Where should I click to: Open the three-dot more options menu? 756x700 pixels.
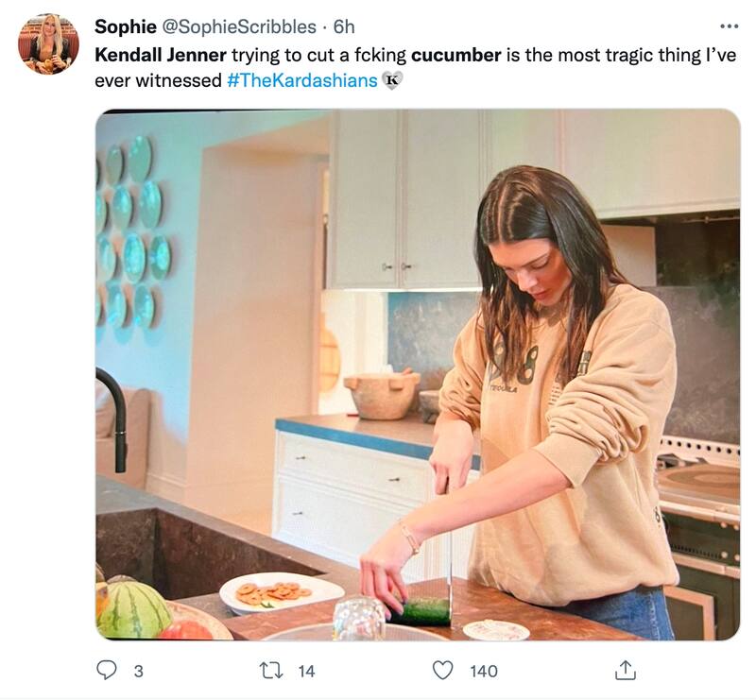pos(728,26)
